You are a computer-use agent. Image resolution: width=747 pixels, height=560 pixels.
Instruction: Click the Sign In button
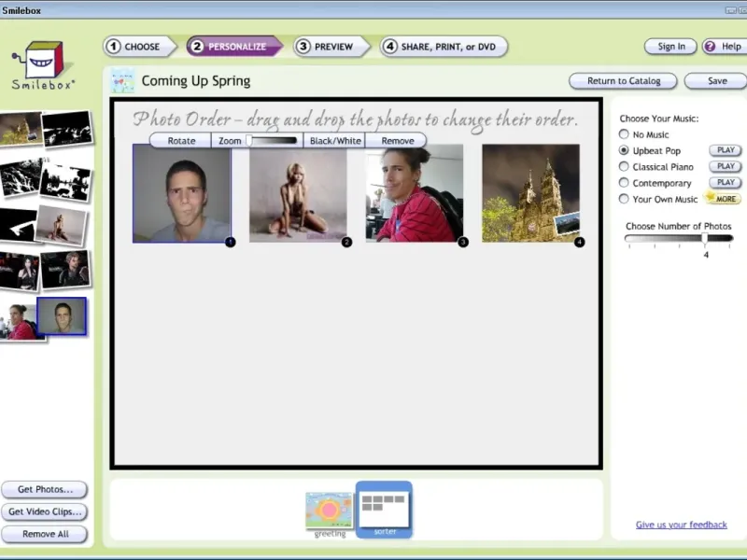coord(670,46)
